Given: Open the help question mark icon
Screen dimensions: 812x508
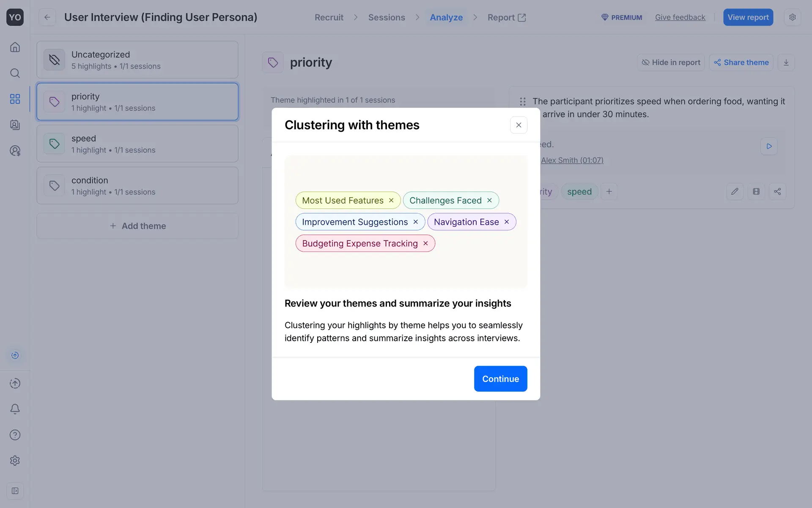Looking at the screenshot, I should click(15, 435).
